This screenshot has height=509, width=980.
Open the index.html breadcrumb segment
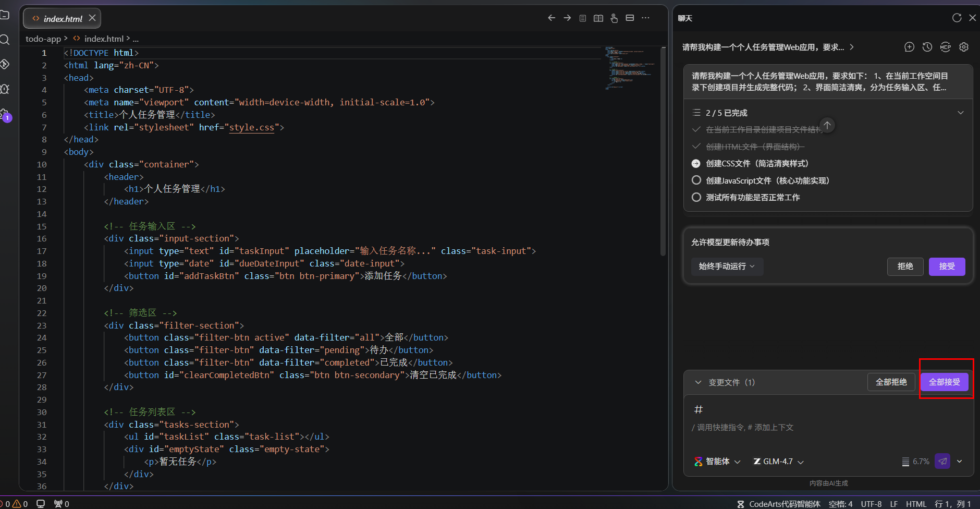(x=99, y=39)
